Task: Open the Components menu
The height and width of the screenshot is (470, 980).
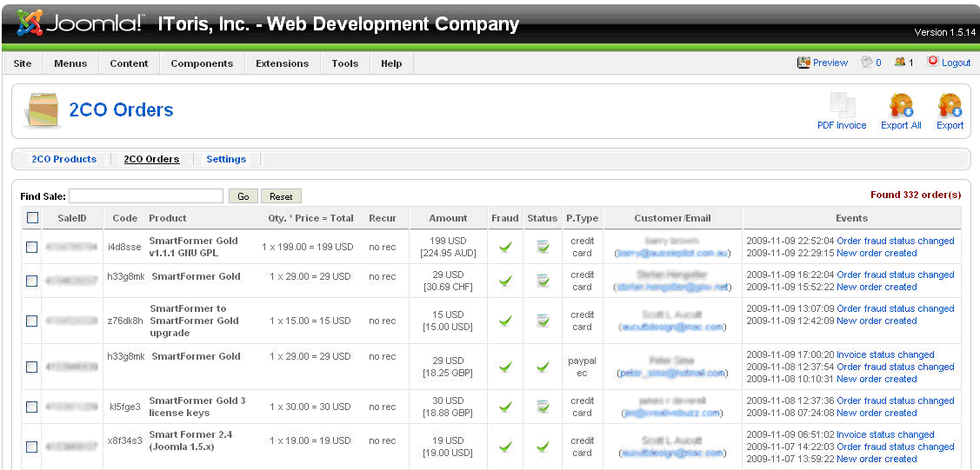Action: point(202,63)
